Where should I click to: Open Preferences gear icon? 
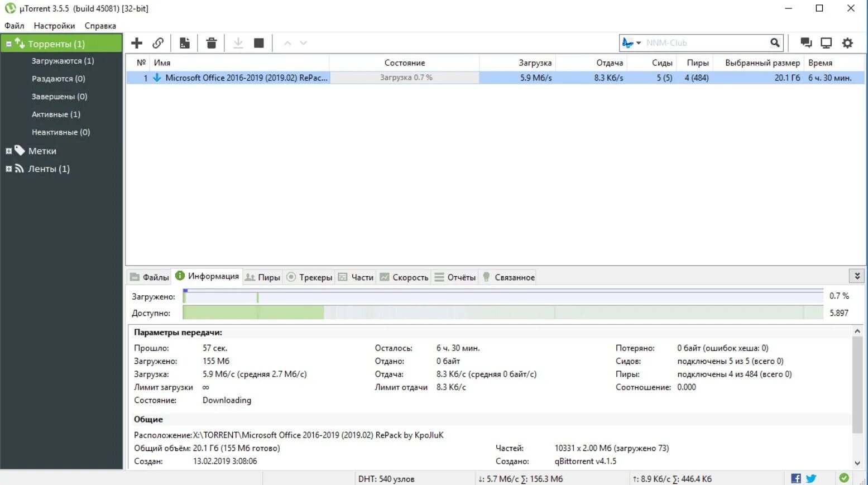click(x=847, y=43)
